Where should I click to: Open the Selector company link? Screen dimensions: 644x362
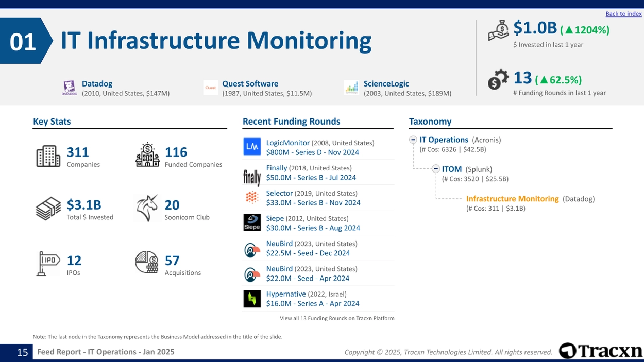279,193
